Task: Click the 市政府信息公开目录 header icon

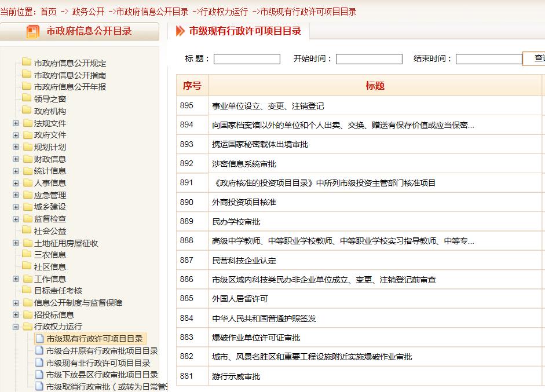Action: (32, 32)
